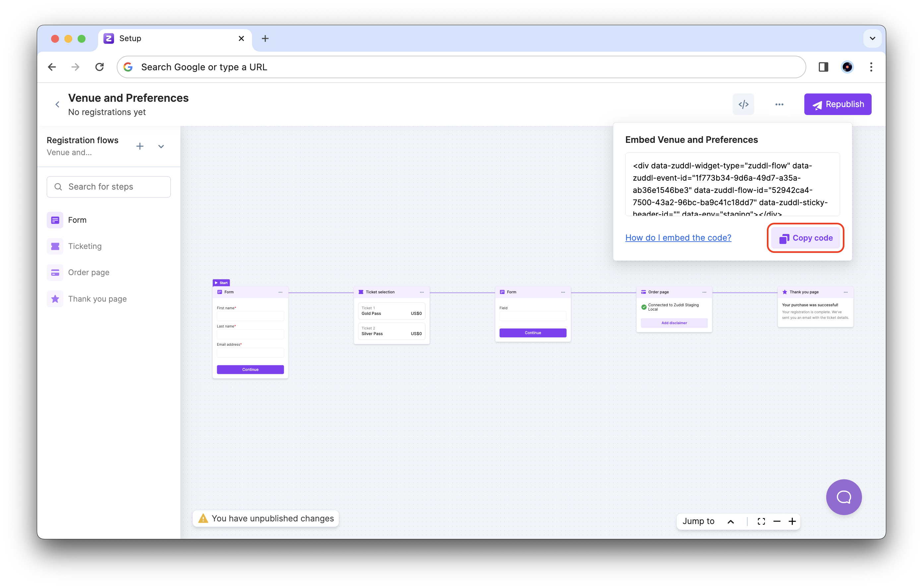The width and height of the screenshot is (923, 588).
Task: Click the embed code icon button
Action: coord(743,104)
